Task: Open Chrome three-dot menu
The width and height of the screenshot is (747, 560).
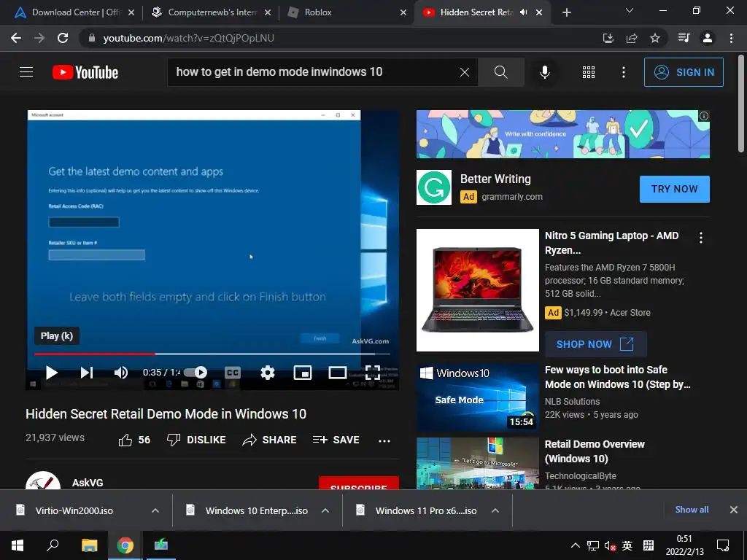Action: pos(731,38)
